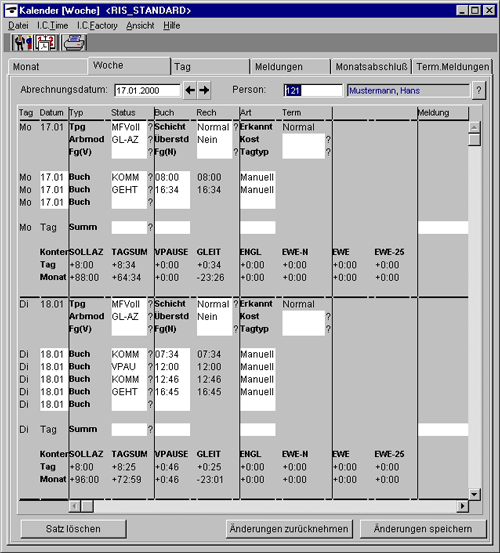The image size is (500, 553).
Task: Open lookup beside Tuesday Tagtyp field
Action: tap(328, 329)
